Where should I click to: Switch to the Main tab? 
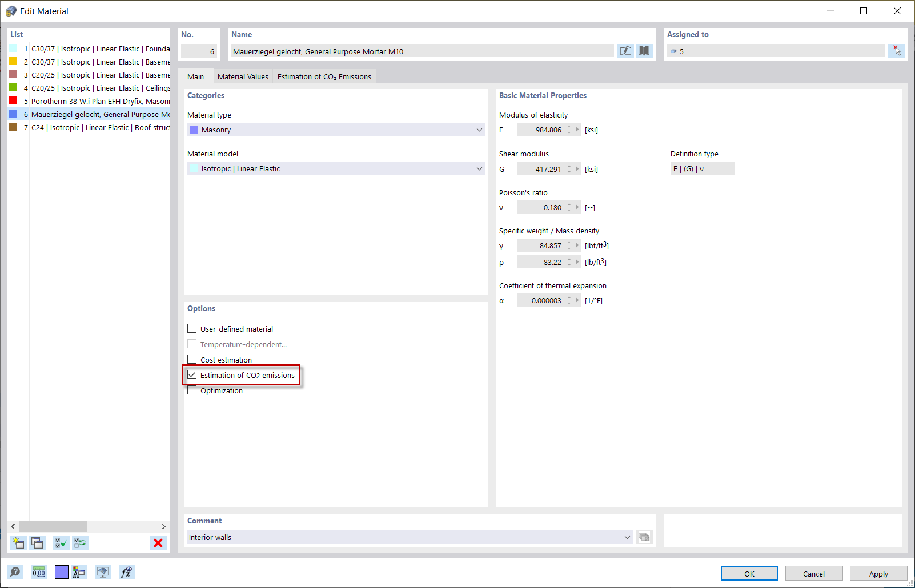click(x=195, y=76)
